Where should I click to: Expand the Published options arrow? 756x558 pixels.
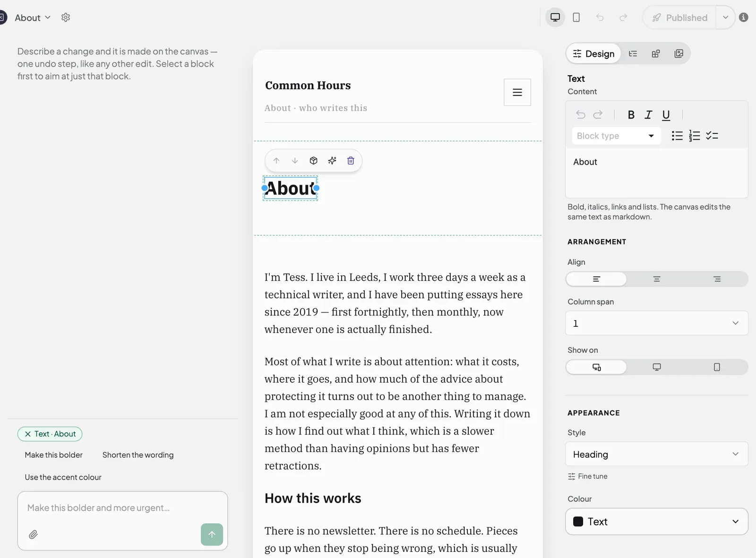[725, 17]
